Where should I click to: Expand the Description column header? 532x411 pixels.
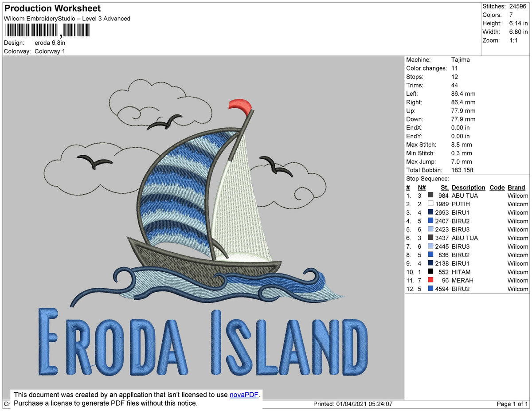(469, 187)
